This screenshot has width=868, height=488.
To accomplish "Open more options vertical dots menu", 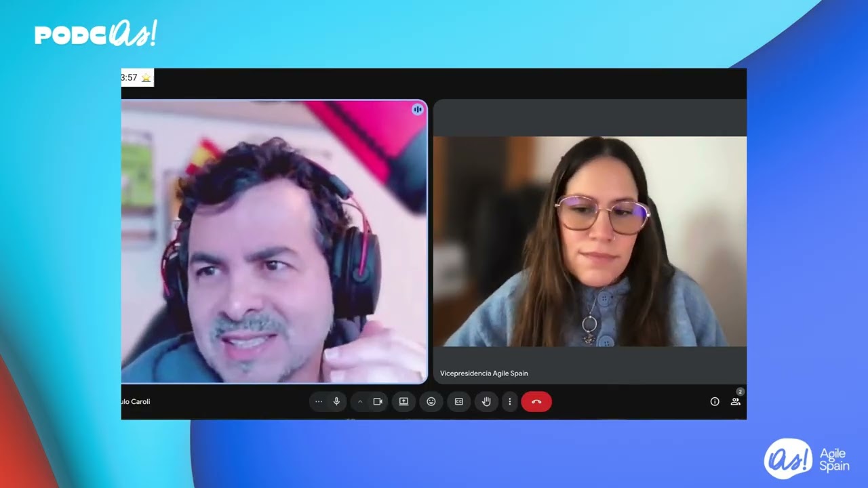I will pos(509,402).
